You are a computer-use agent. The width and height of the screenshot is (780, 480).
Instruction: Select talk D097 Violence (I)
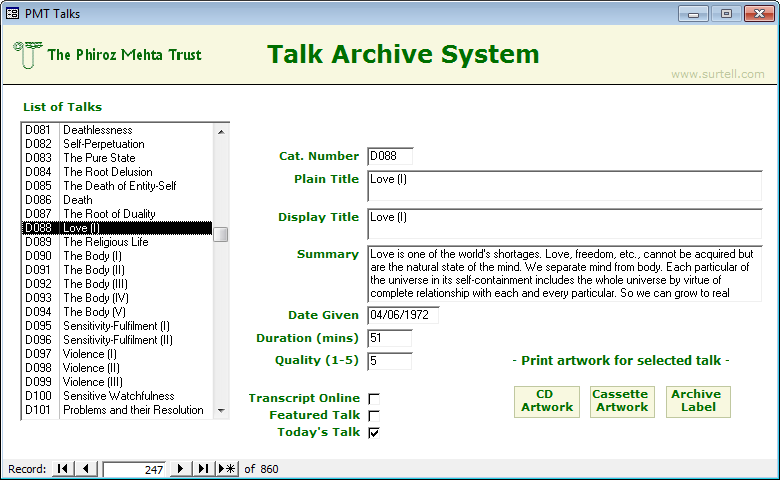click(x=117, y=354)
